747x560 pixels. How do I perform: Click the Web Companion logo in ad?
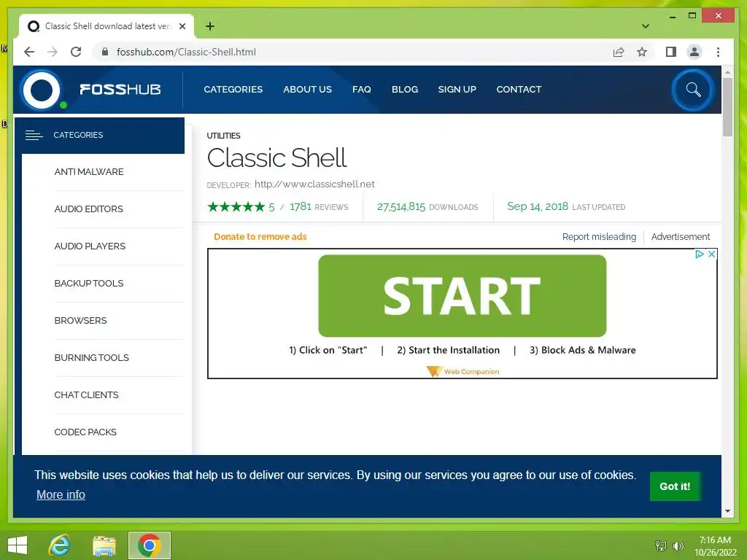[x=462, y=371]
